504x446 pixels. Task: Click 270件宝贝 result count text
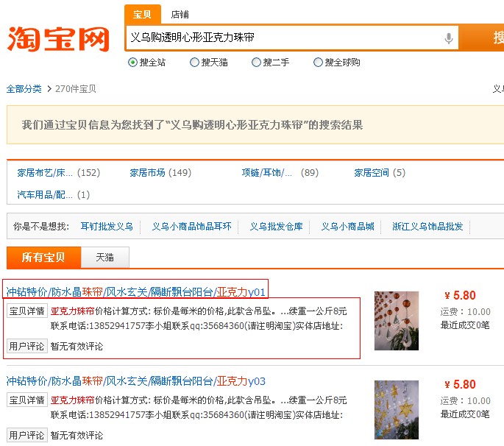pyautogui.click(x=76, y=89)
